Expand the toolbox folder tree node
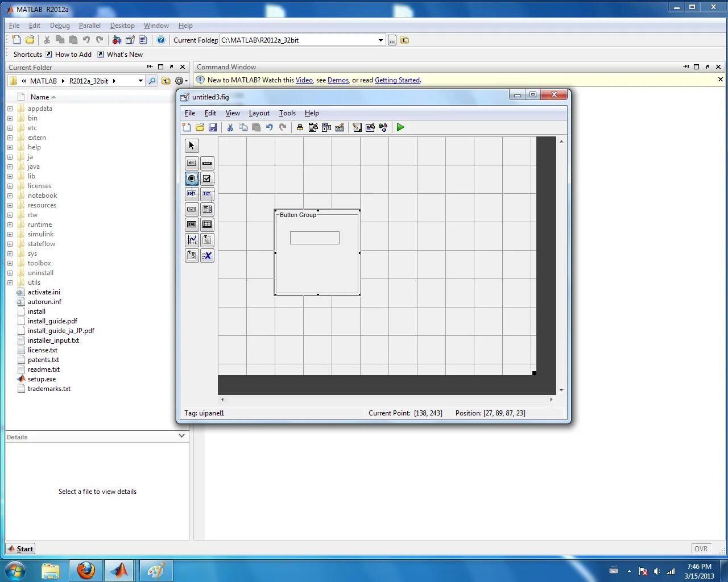 click(x=10, y=263)
